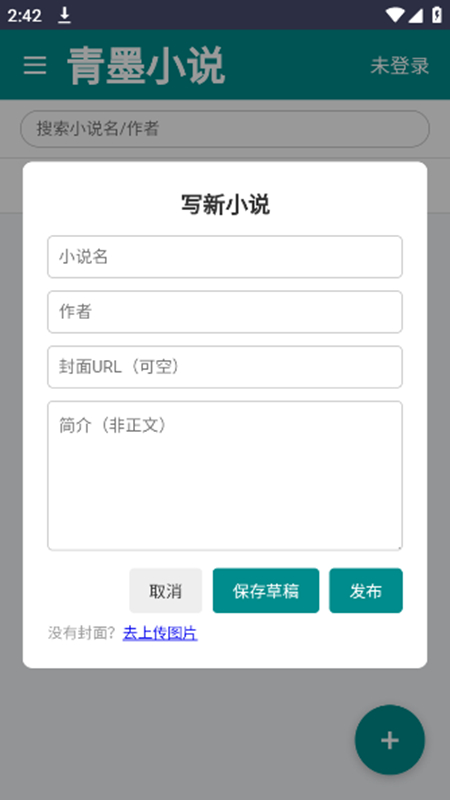Tap the floating plus button

coord(390,740)
